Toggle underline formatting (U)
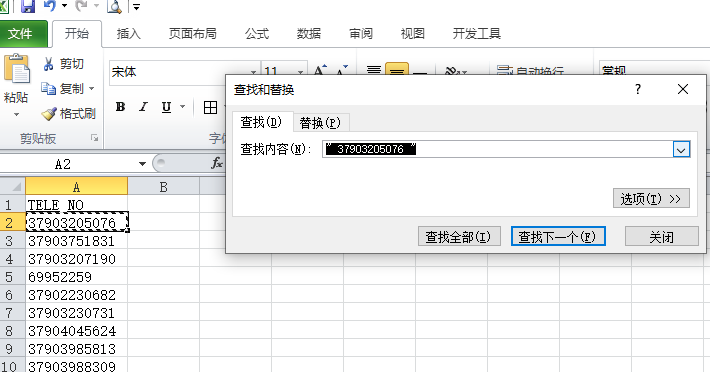Screen dimensions: 710x372 coord(166,107)
